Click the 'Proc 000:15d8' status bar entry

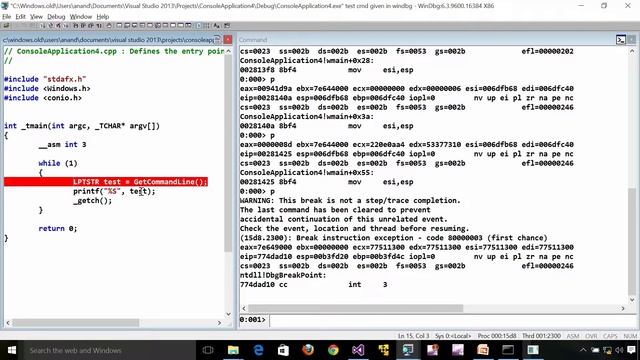497,336
